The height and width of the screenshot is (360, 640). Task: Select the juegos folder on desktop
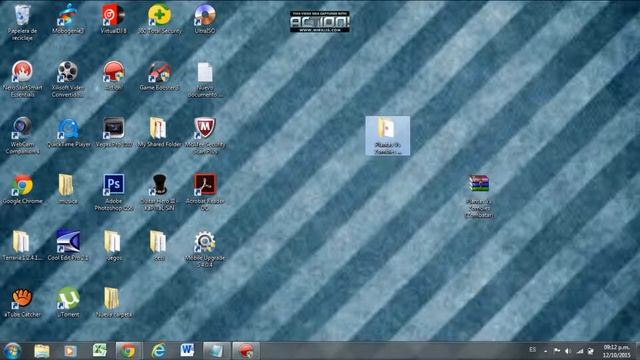(x=113, y=246)
